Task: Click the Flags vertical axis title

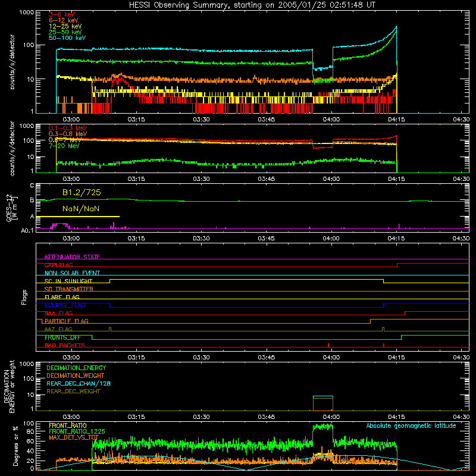Action: click(24, 297)
